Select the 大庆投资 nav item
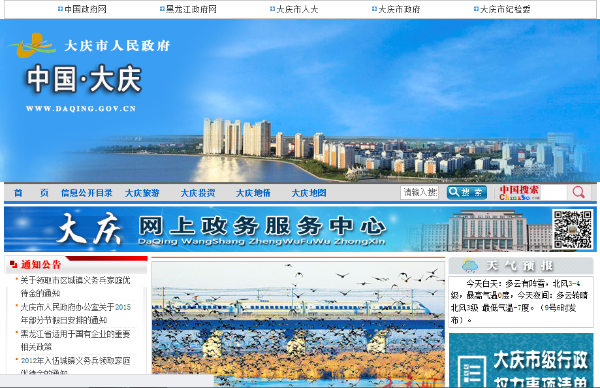 tap(198, 193)
